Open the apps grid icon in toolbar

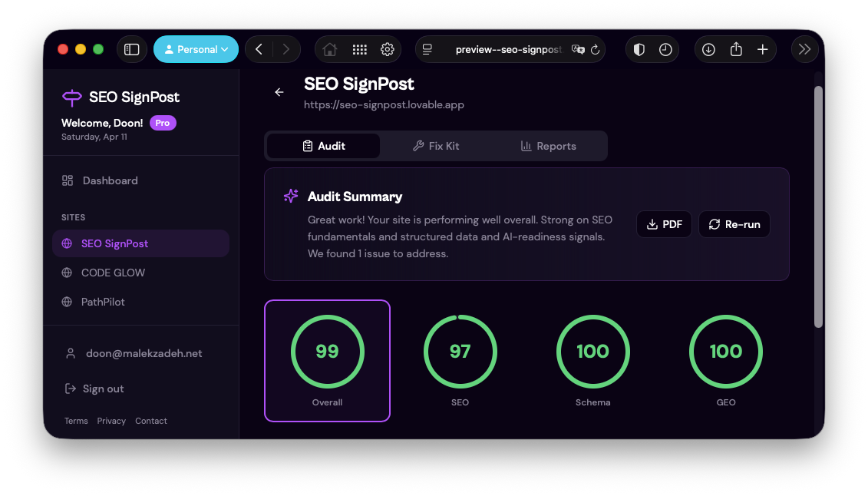360,49
